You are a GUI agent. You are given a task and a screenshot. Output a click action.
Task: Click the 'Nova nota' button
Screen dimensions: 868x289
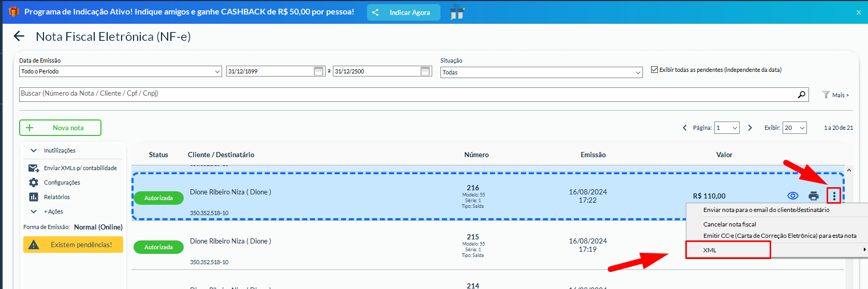click(x=60, y=128)
